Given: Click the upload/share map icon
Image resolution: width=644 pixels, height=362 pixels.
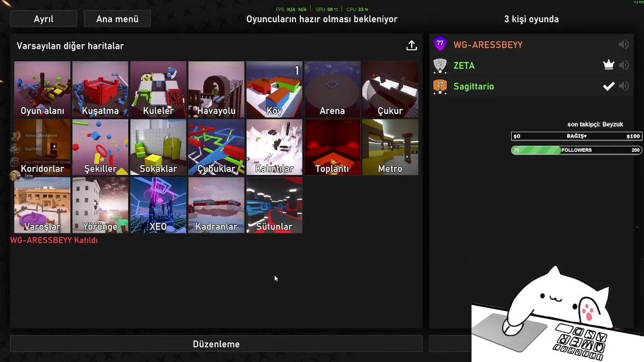Looking at the screenshot, I should (x=412, y=45).
